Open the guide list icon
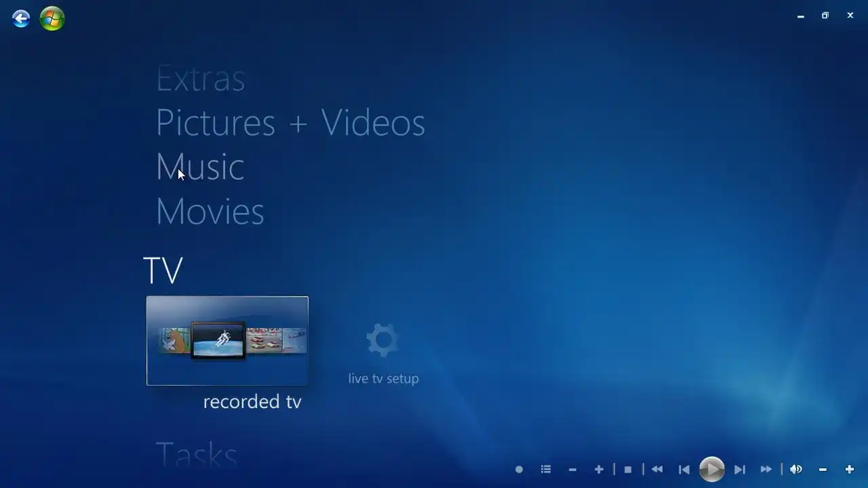Viewport: 868px width, 488px height. pyautogui.click(x=546, y=469)
